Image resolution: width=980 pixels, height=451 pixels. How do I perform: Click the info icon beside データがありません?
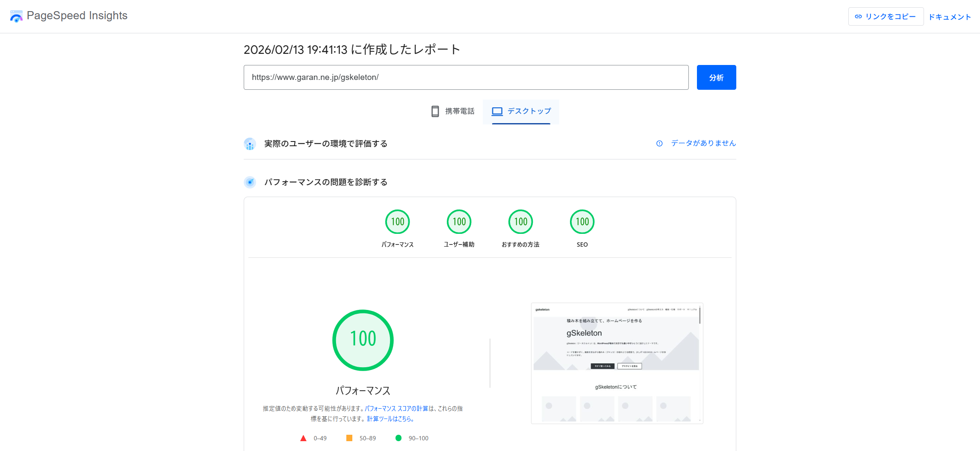(659, 144)
